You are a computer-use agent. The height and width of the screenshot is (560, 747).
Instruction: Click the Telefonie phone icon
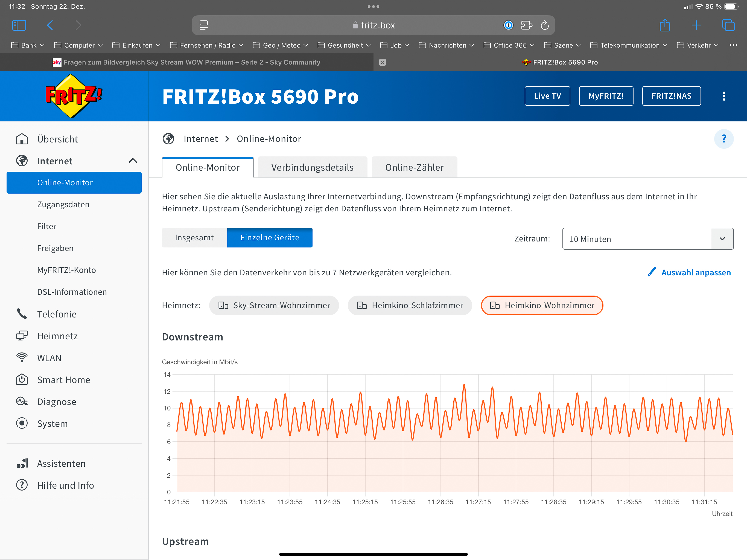click(x=22, y=314)
